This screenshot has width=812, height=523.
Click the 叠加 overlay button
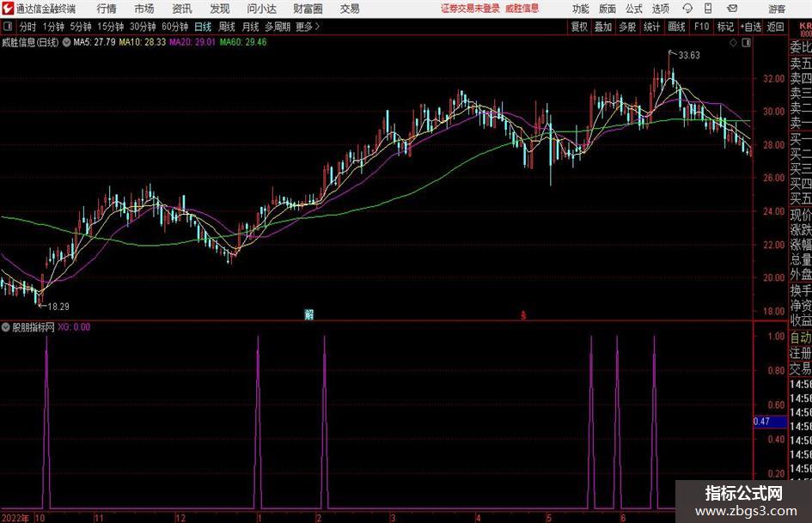click(x=603, y=27)
